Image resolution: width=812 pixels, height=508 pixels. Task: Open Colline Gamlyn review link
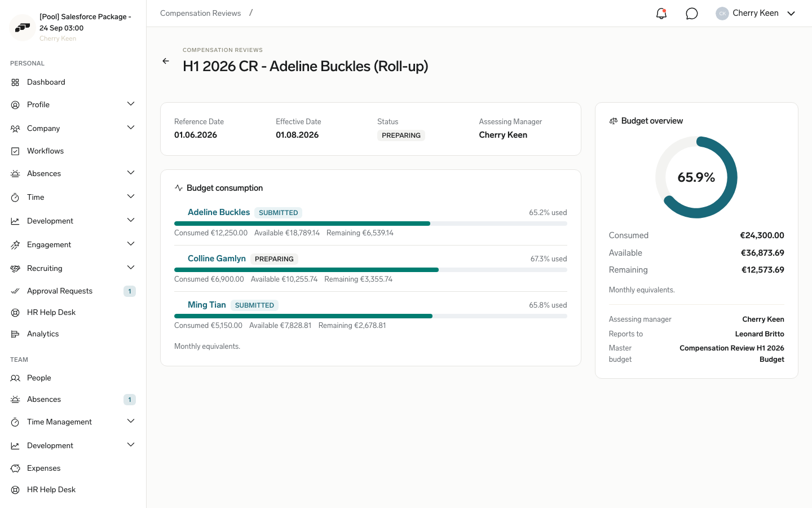point(217,259)
